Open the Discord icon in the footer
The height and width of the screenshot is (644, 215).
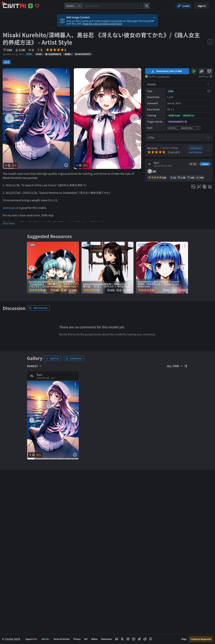coord(116,639)
